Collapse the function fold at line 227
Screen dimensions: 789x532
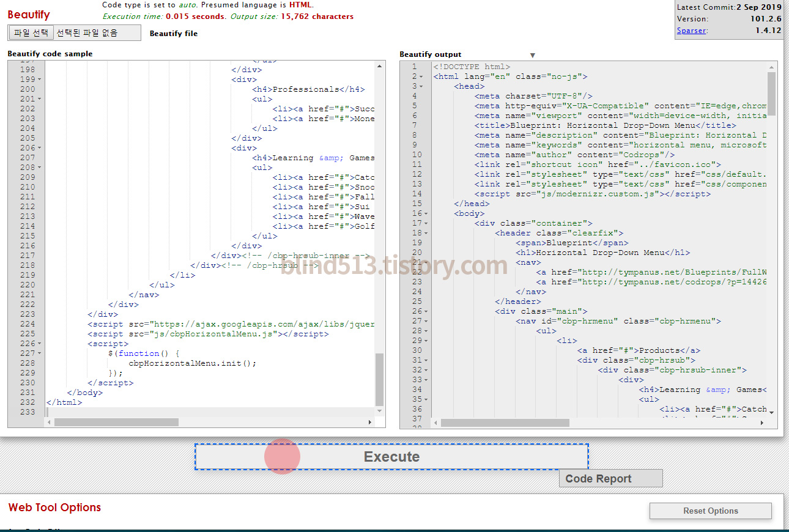[x=40, y=353]
